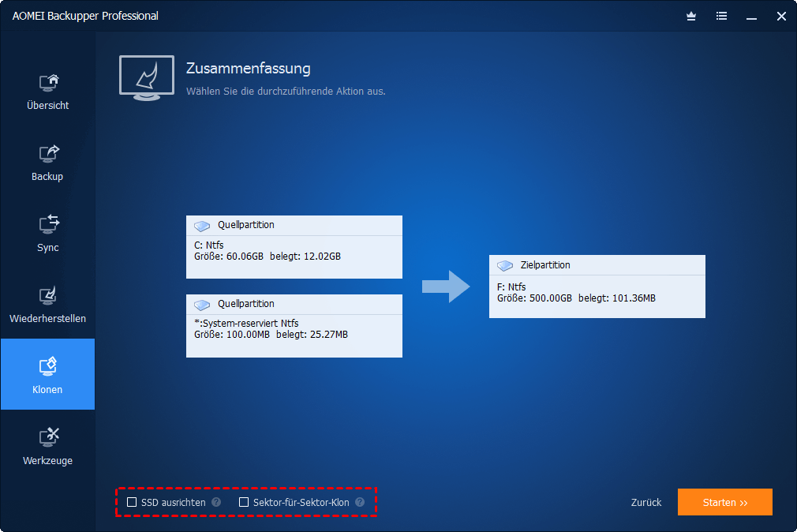The image size is (797, 532).
Task: Enable the SSD ausrichten checkbox
Action: pos(132,502)
